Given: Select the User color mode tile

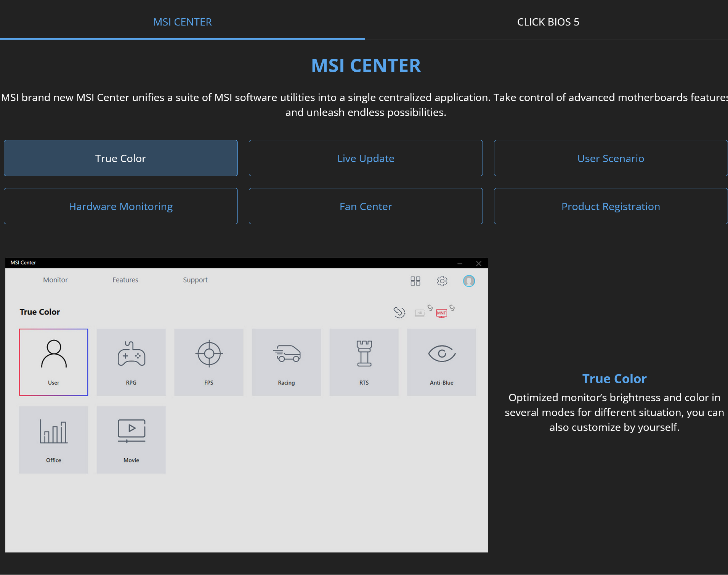Looking at the screenshot, I should (54, 362).
